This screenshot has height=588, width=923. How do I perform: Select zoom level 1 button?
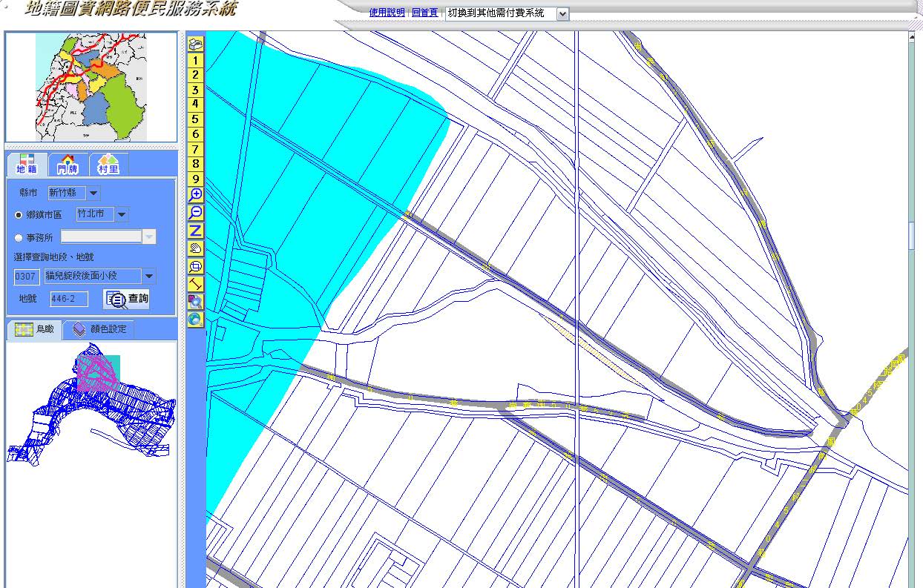(x=195, y=60)
